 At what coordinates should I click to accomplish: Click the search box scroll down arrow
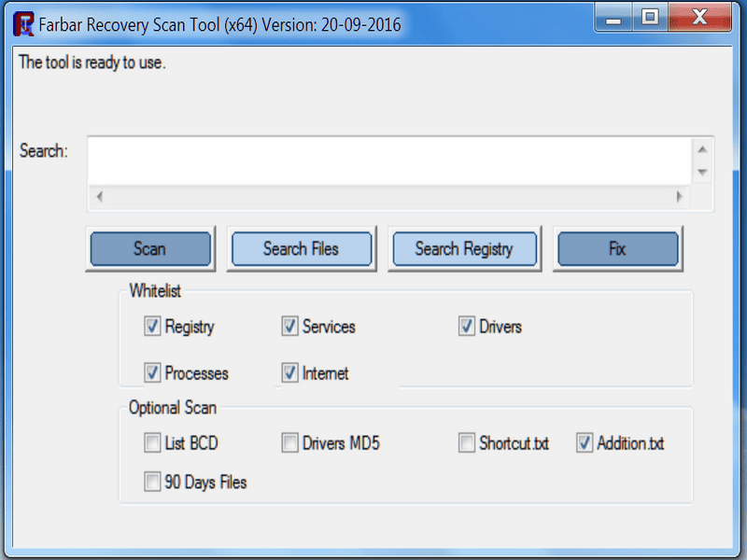click(x=702, y=172)
